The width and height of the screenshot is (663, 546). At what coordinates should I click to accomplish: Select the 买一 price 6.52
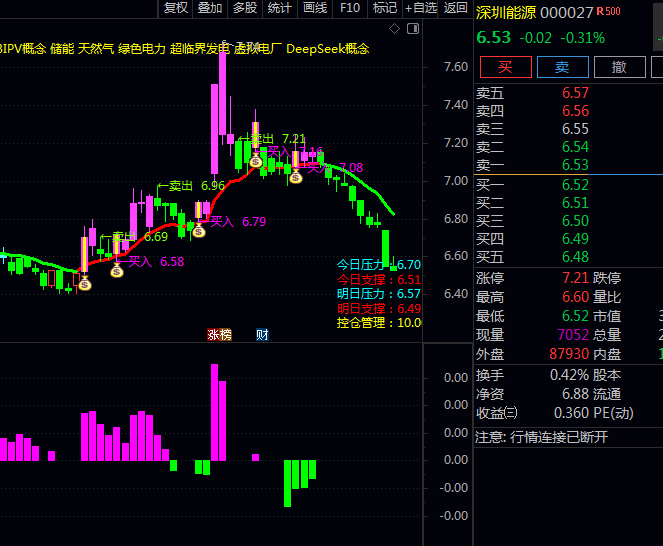(x=575, y=185)
